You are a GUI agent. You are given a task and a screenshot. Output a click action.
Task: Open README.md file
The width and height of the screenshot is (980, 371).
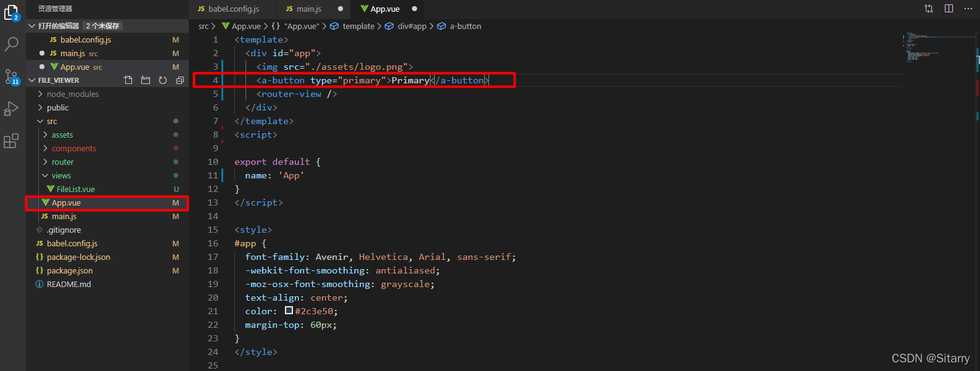click(107, 284)
